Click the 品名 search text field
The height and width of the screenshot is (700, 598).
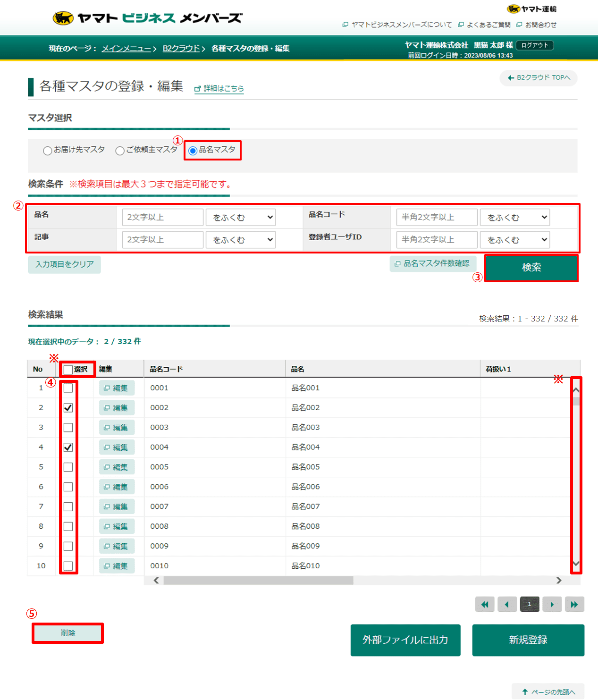pos(162,218)
